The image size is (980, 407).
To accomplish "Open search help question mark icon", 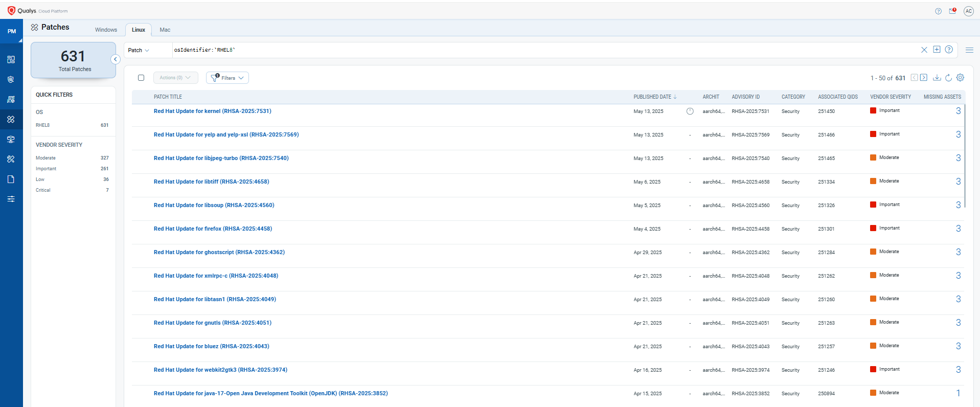I will (x=949, y=49).
